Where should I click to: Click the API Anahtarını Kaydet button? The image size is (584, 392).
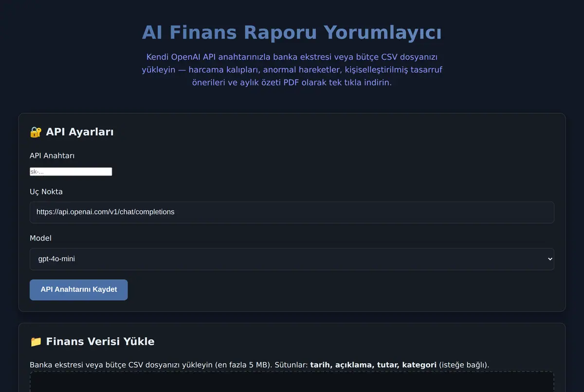click(x=79, y=290)
